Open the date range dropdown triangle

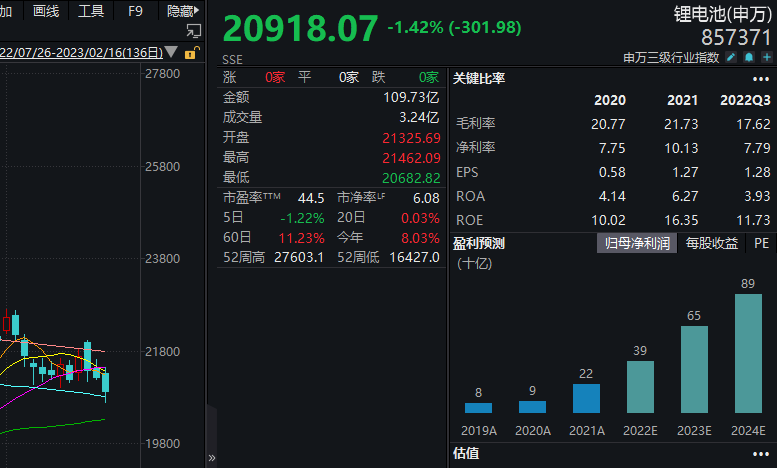(171, 52)
